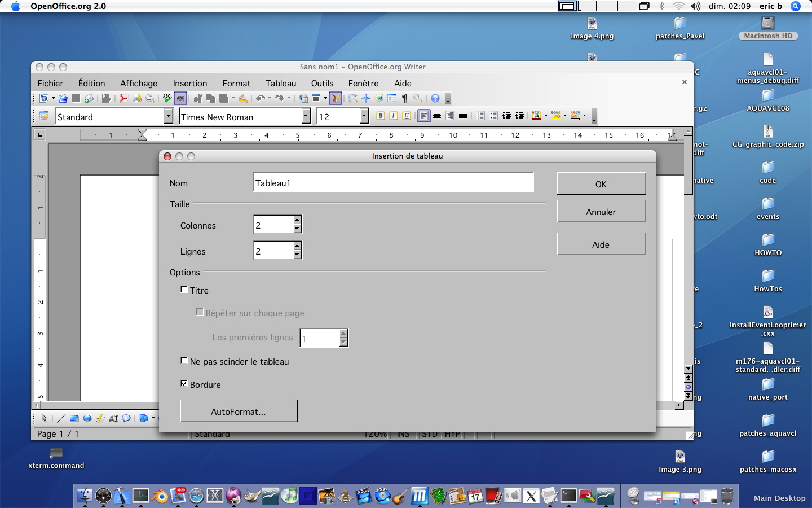The image size is (812, 508).
Task: Expand the Paste options dropdown arrow
Action: click(x=233, y=98)
